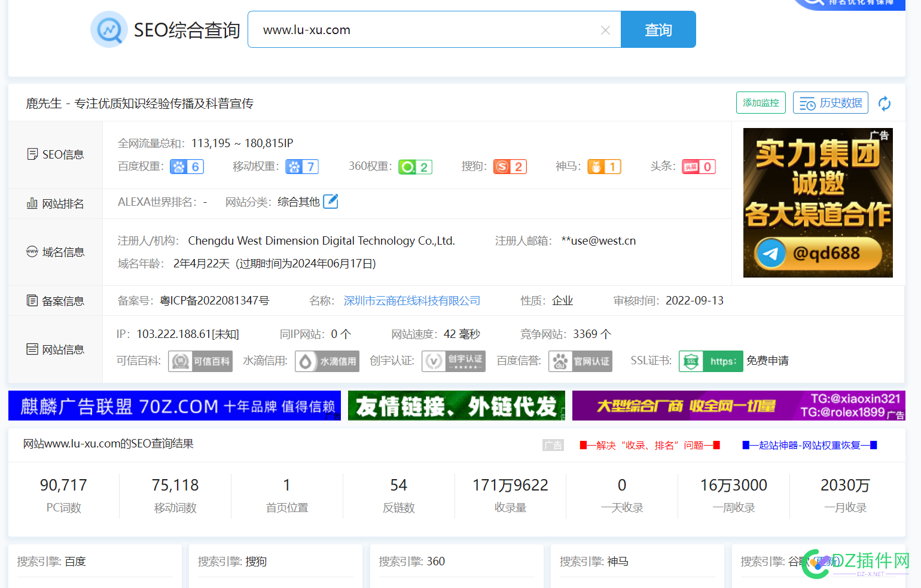The width and height of the screenshot is (921, 588).
Task: Open the 搜狗 weight 2 badge
Action: click(510, 166)
